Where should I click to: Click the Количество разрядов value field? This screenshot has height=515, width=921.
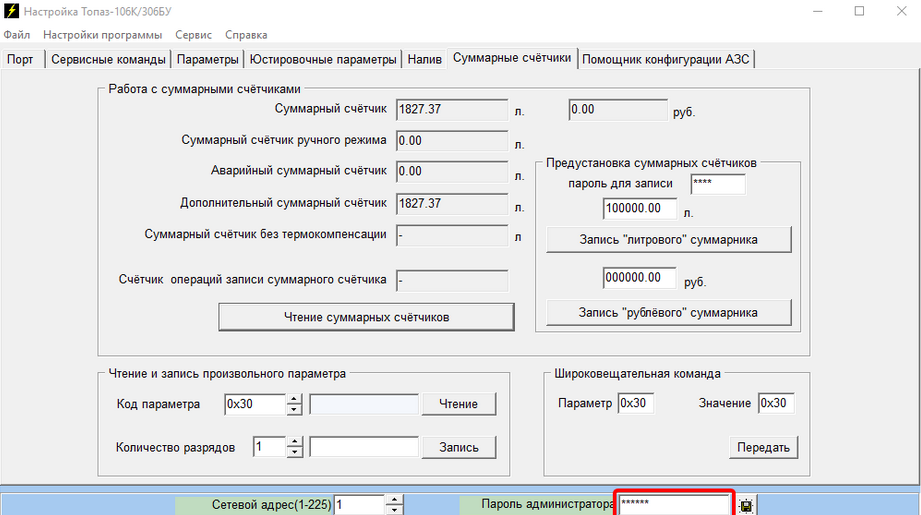click(x=270, y=447)
